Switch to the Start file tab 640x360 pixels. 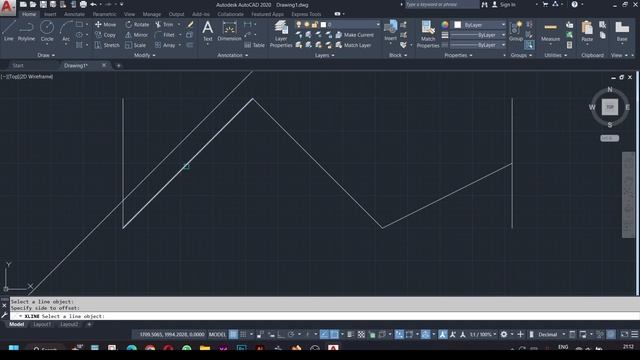coord(18,66)
